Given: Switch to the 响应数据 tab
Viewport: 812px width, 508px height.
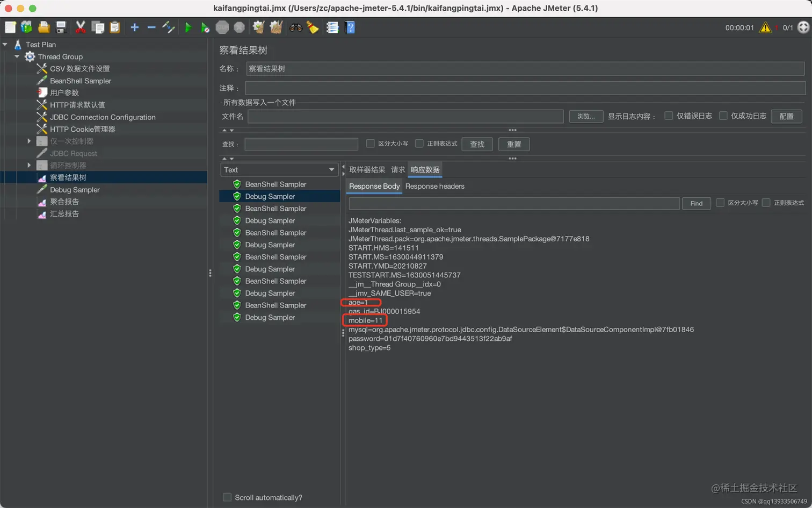Looking at the screenshot, I should 425,170.
